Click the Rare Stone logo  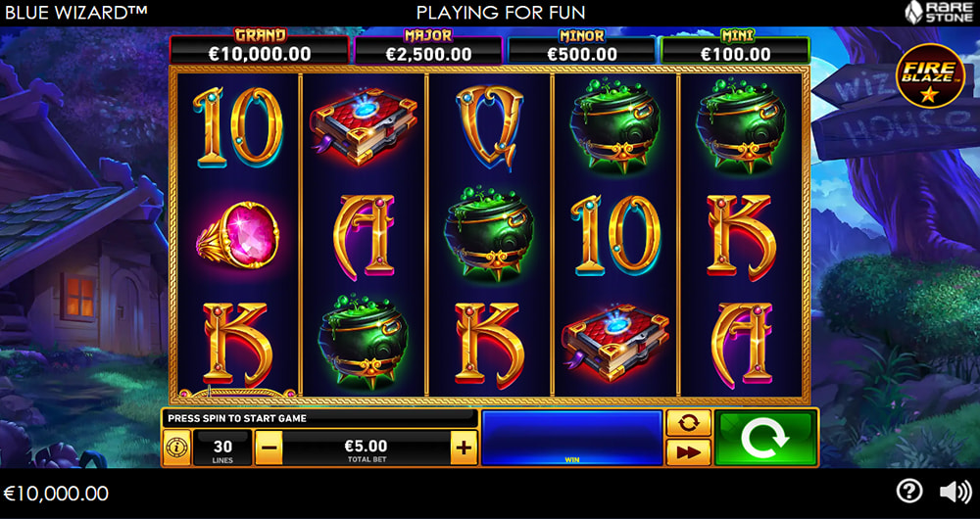coord(940,11)
